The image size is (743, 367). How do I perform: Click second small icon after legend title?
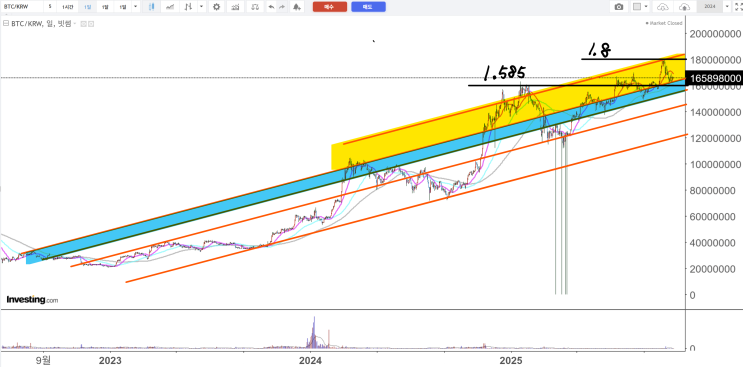[91, 24]
